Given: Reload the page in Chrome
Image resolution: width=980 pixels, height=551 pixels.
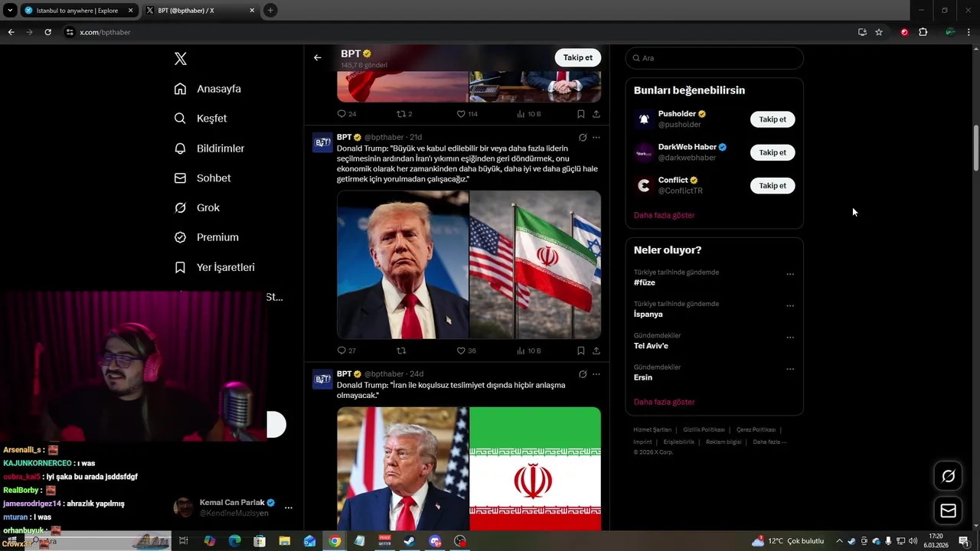Looking at the screenshot, I should tap(47, 32).
